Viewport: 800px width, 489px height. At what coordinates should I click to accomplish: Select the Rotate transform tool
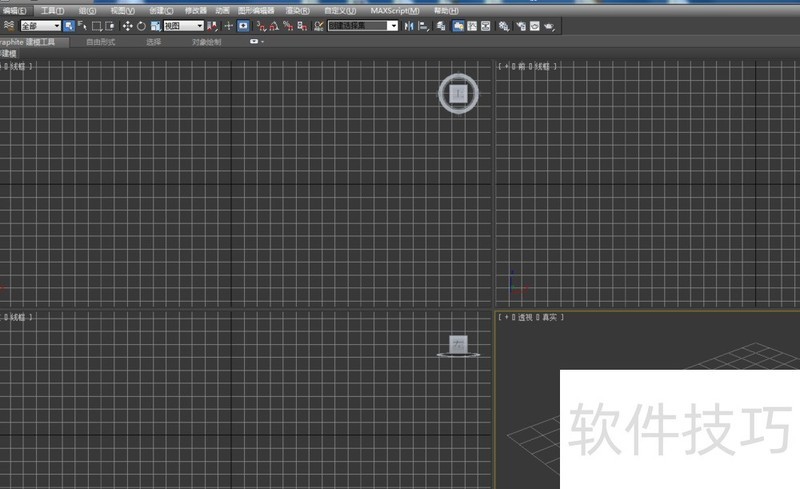(x=141, y=25)
